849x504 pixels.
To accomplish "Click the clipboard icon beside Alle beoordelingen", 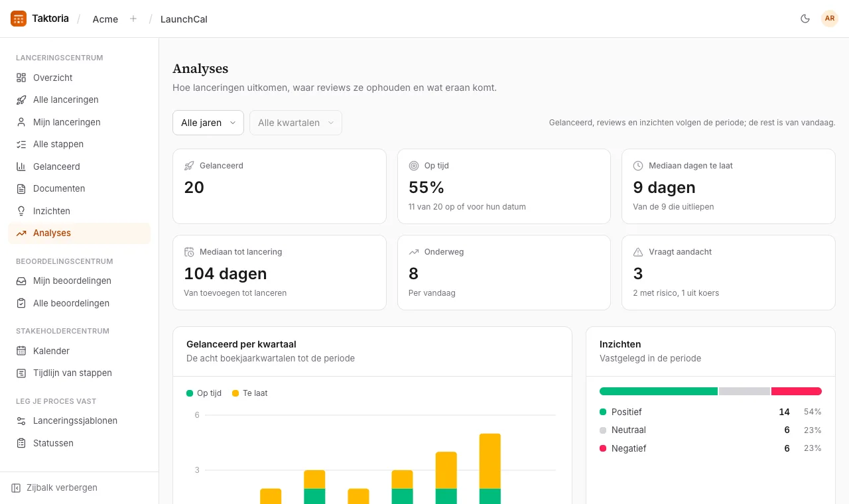I will [21, 303].
